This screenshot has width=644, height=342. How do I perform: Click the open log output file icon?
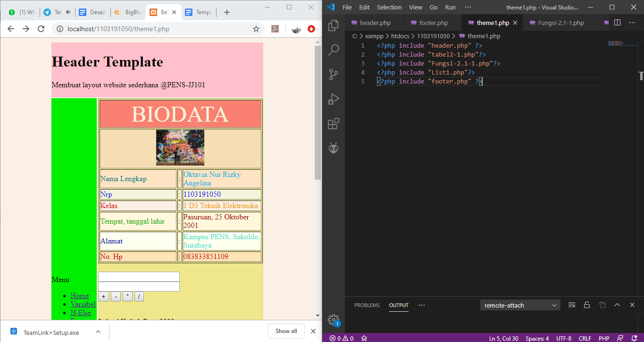point(602,305)
